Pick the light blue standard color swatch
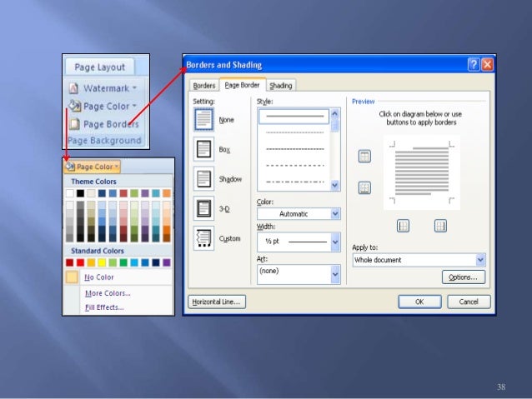Screen dimensions: 532x399 point(134,262)
